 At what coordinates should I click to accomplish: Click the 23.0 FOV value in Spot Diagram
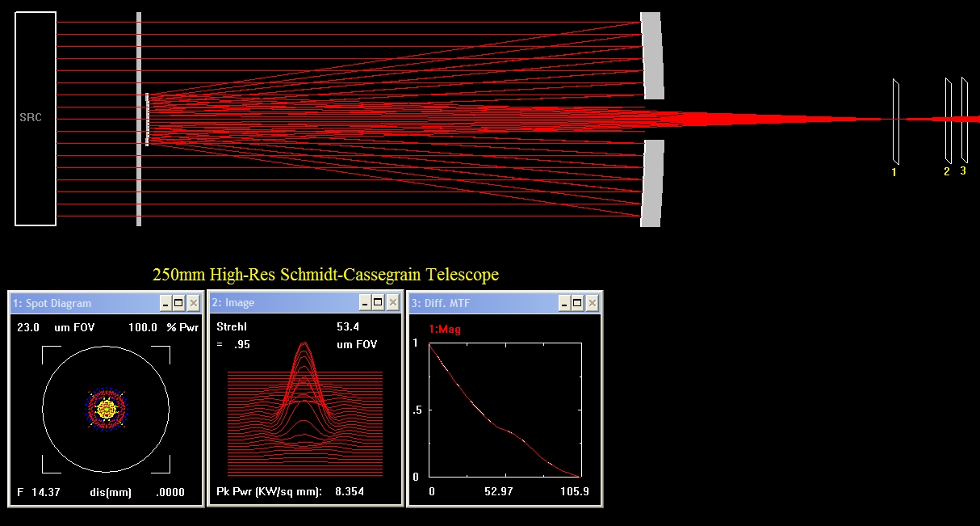click(28, 327)
